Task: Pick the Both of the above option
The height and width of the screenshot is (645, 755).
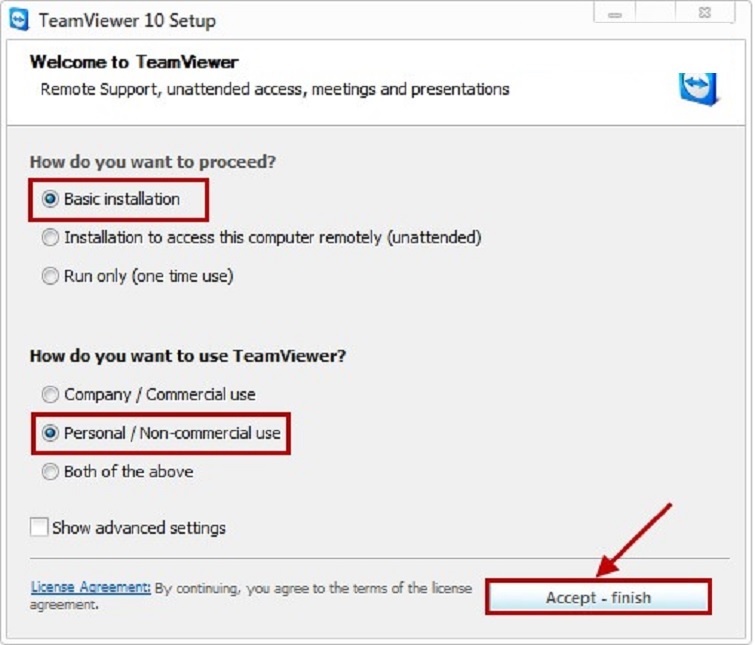Action: [x=50, y=472]
